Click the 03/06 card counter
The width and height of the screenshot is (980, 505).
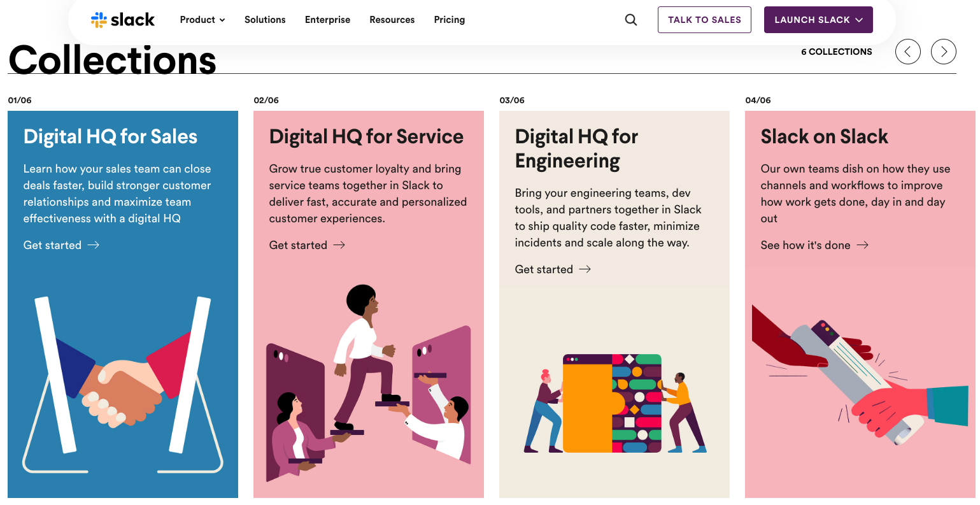(x=512, y=100)
